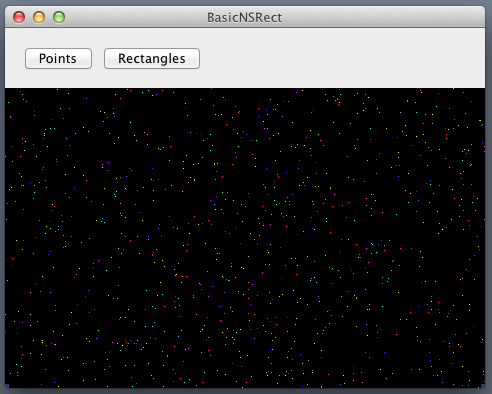Draw random points via Points button

coord(58,59)
